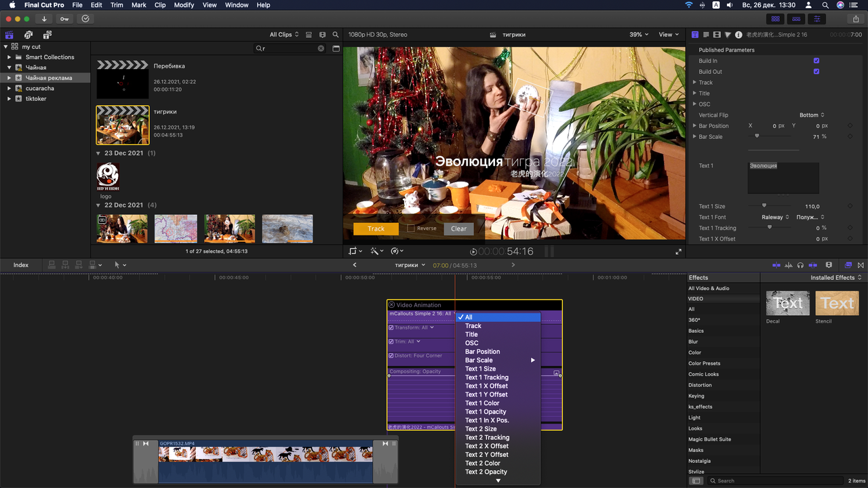This screenshot has height=488, width=868.
Task: Select Track in the parameter popup menu
Action: (498, 326)
